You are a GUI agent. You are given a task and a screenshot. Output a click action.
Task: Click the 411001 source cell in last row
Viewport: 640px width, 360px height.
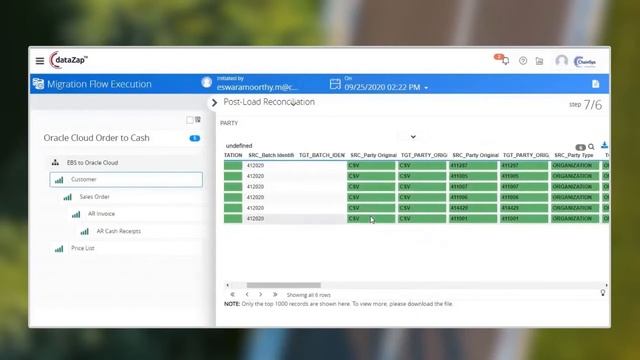[473, 218]
